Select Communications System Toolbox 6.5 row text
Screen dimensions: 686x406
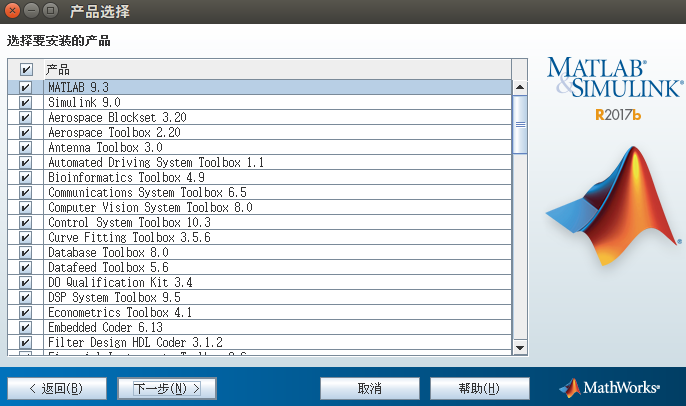point(147,192)
